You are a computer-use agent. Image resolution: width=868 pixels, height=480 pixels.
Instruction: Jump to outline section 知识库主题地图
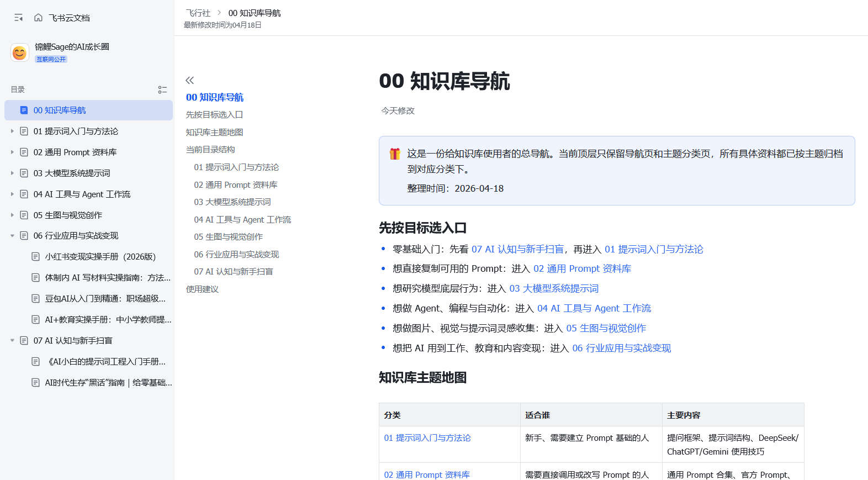click(x=214, y=133)
